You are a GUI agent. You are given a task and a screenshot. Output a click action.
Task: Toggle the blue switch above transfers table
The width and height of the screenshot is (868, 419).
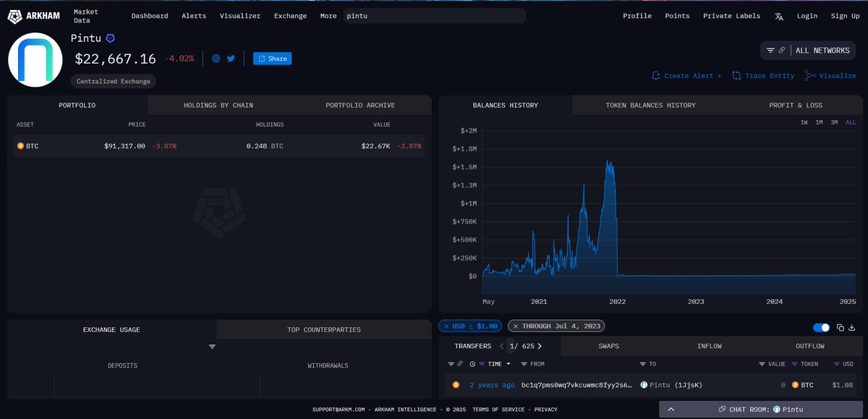pos(821,328)
